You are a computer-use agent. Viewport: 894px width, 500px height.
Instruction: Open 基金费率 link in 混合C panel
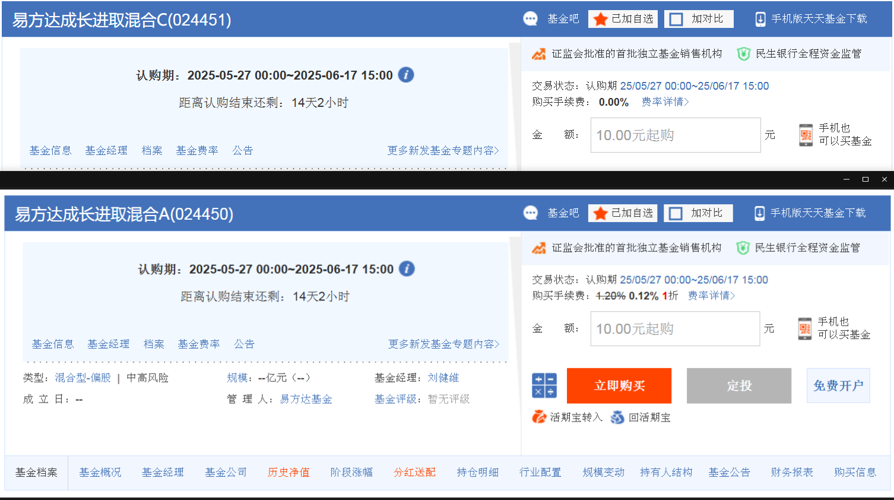click(x=197, y=151)
